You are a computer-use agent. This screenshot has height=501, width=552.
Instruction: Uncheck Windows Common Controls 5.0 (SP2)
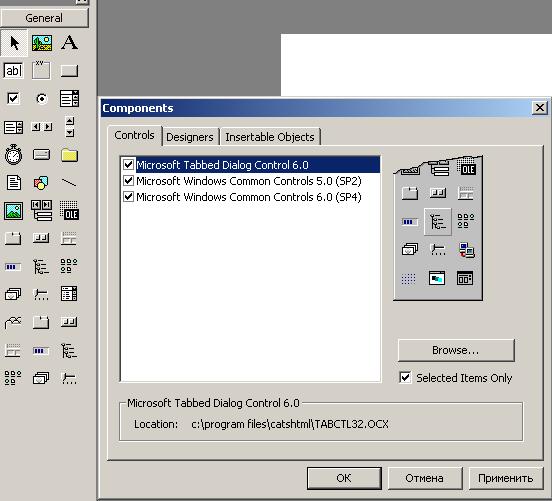point(128,181)
